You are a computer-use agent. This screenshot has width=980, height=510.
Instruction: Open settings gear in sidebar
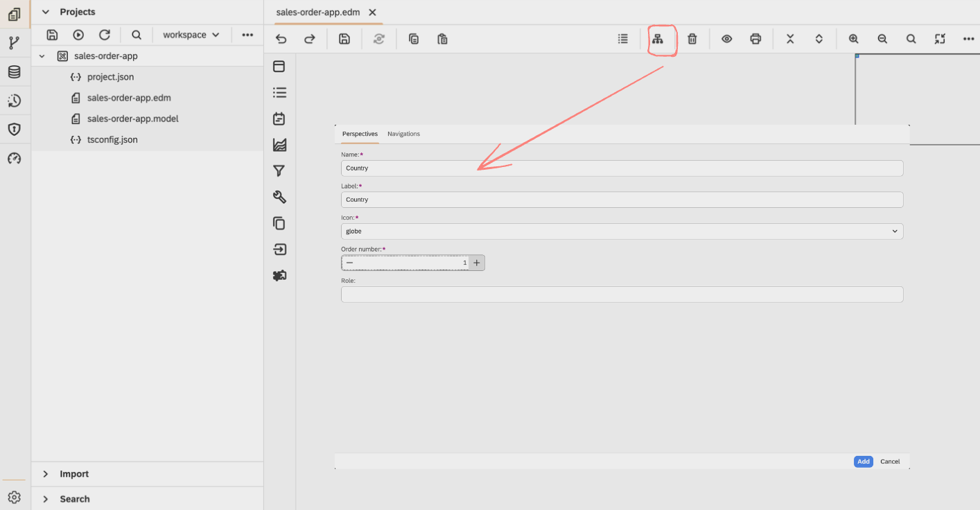coord(15,498)
